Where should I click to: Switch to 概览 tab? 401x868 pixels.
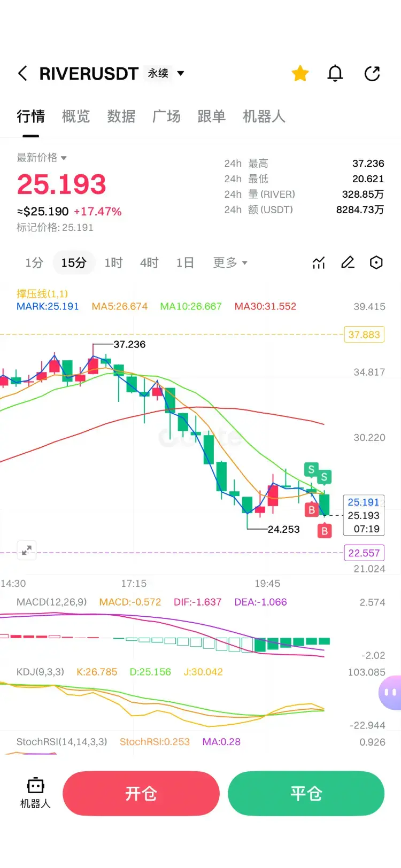click(x=76, y=117)
